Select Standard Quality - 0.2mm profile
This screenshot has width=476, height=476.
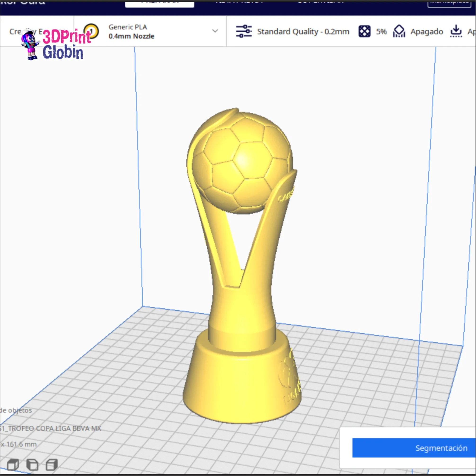click(x=303, y=31)
